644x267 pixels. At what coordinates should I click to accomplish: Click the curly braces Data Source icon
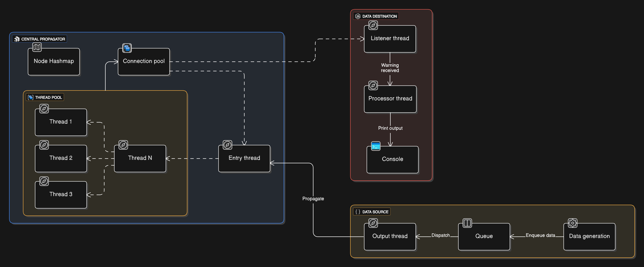[358, 212]
